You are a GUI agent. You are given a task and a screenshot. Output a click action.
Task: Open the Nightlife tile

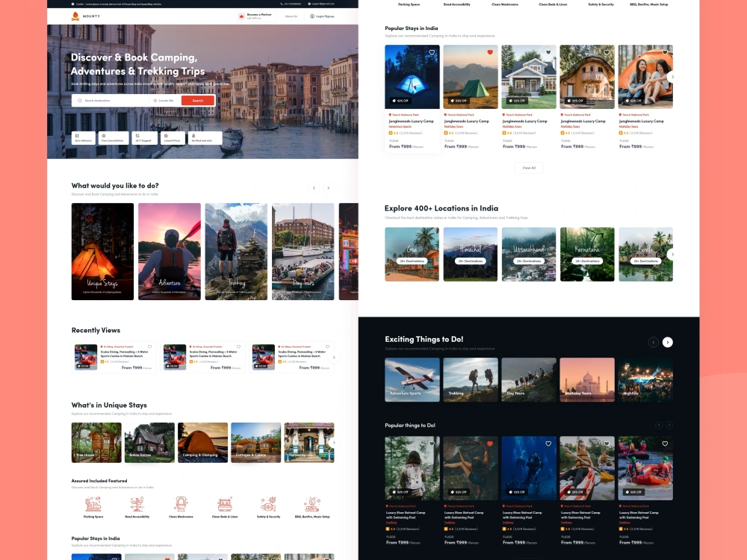[x=645, y=380]
